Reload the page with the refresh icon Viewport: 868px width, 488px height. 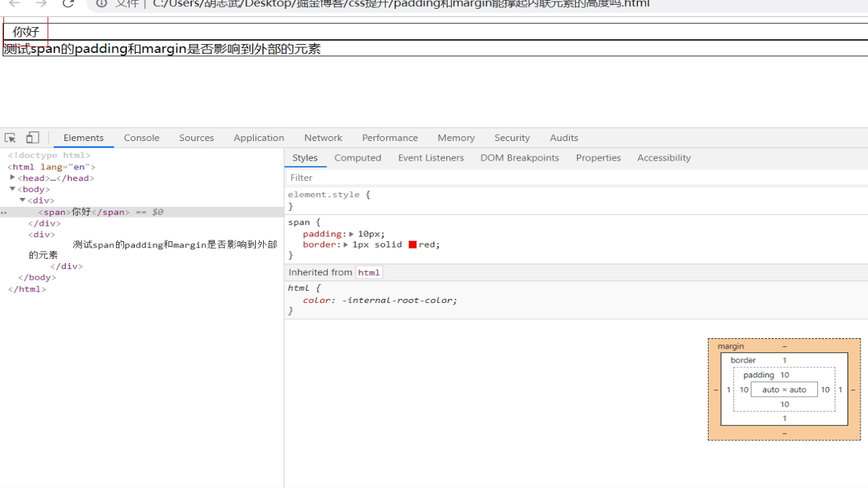pyautogui.click(x=68, y=3)
